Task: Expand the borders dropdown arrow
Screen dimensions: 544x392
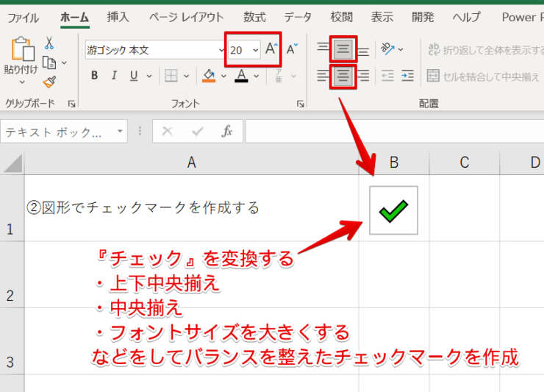Action: tap(186, 76)
